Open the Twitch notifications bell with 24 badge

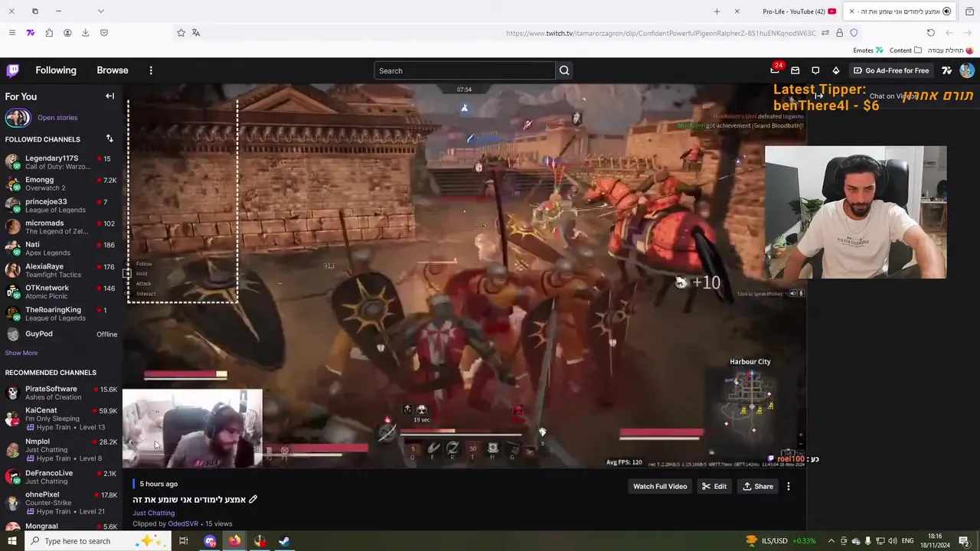click(775, 70)
